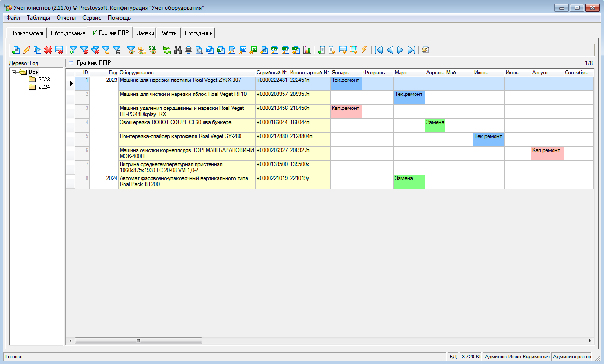The width and height of the screenshot is (604, 364).
Task: Switch to the Пользователи tab
Action: click(x=27, y=33)
